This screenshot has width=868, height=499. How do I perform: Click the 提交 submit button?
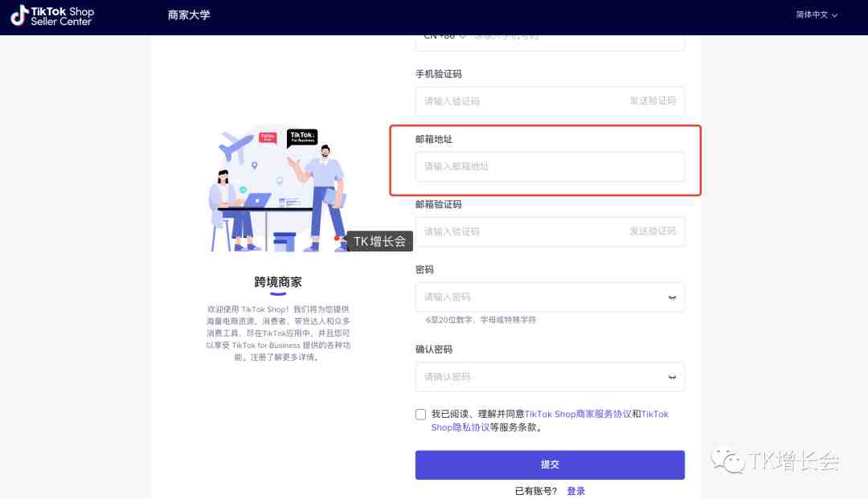pos(550,464)
